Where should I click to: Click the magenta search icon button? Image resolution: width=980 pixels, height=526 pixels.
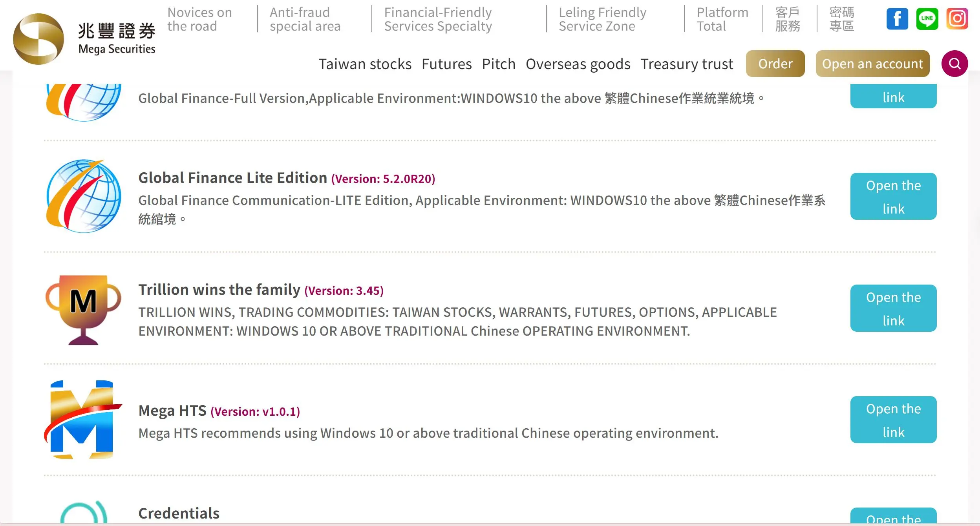point(954,64)
